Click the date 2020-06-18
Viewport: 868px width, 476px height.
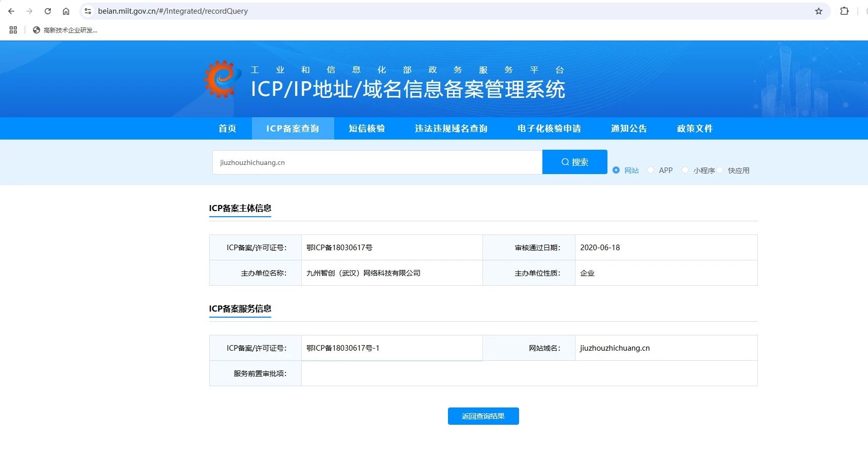pos(600,248)
